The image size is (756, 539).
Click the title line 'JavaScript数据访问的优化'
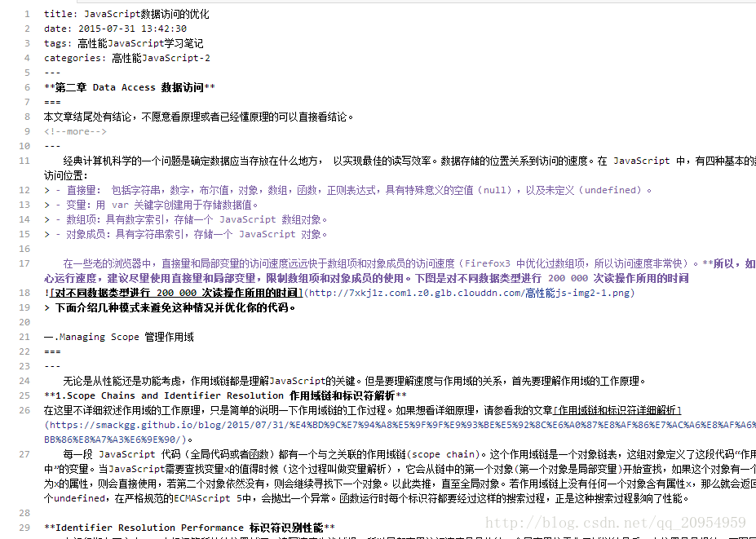click(x=147, y=14)
